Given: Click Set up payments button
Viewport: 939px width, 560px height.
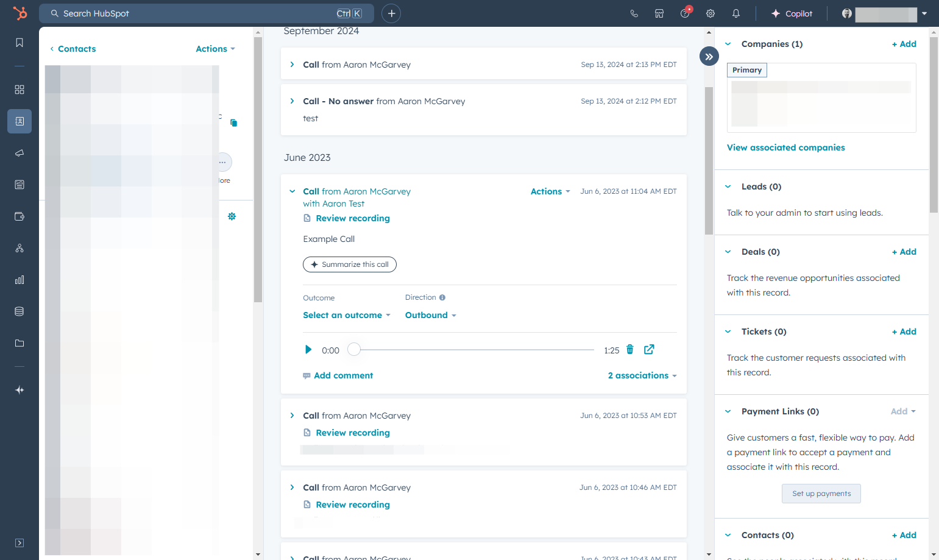Looking at the screenshot, I should (821, 494).
